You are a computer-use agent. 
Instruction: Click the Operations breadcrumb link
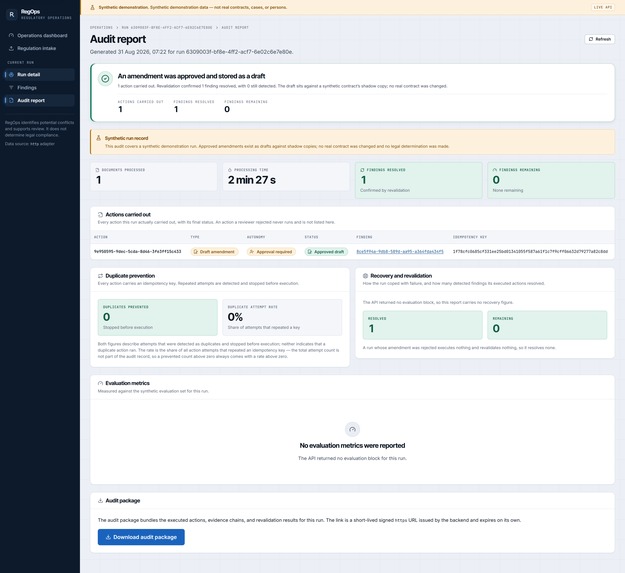tap(101, 27)
